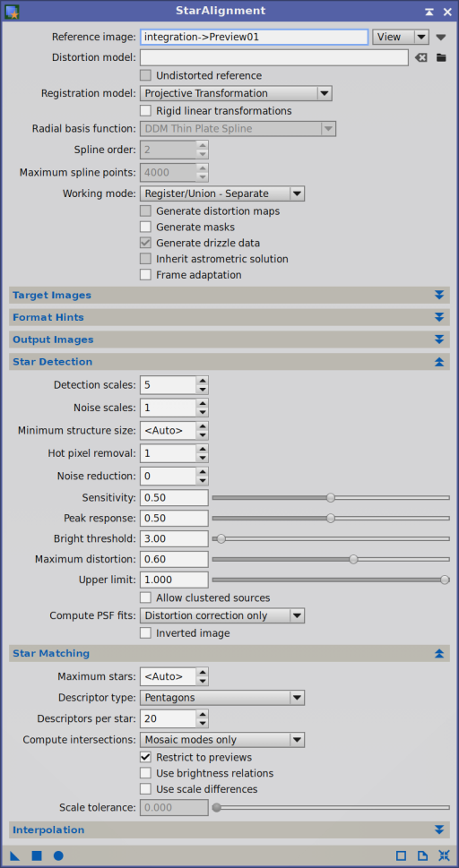Click the Track View checkbox icon
The height and width of the screenshot is (868, 459).
pyautogui.click(x=401, y=855)
